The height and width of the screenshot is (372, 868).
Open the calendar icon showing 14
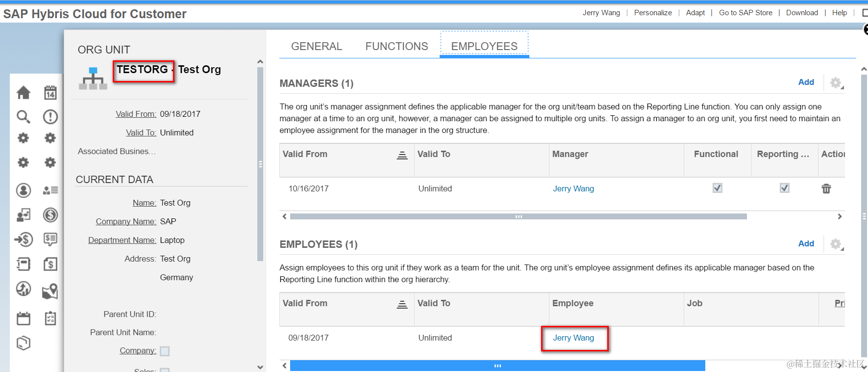point(50,92)
